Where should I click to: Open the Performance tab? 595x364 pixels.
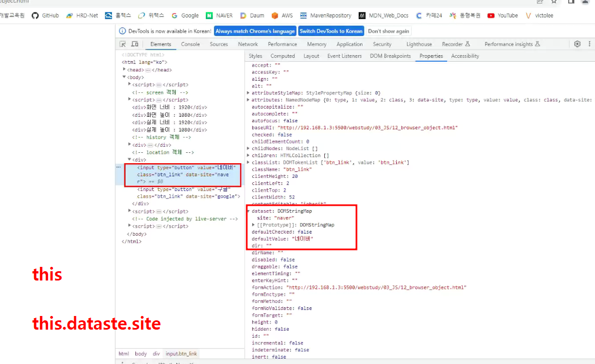coord(282,44)
